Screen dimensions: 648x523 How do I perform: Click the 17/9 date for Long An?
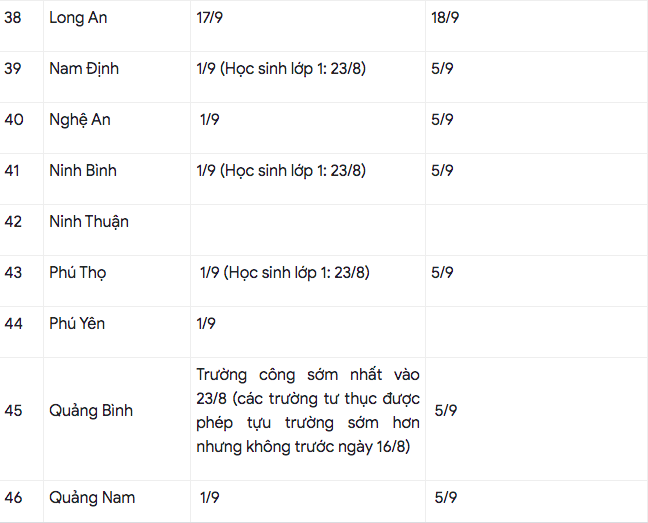coord(212,18)
